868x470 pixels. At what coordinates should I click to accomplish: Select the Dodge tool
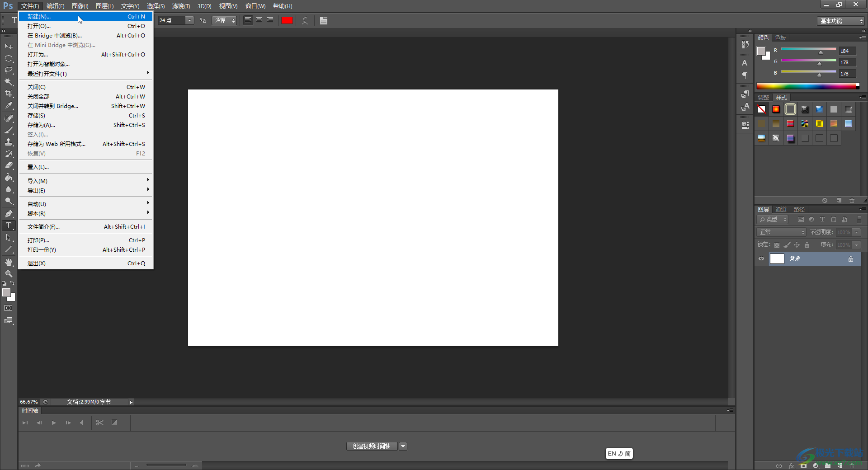9,201
